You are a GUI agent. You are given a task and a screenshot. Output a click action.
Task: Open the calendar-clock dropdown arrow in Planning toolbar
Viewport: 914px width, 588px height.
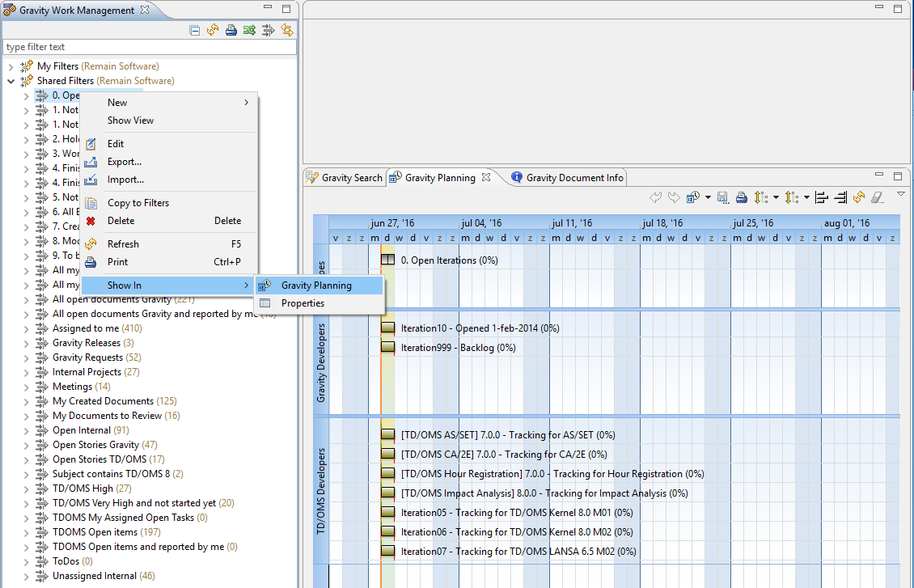click(708, 197)
